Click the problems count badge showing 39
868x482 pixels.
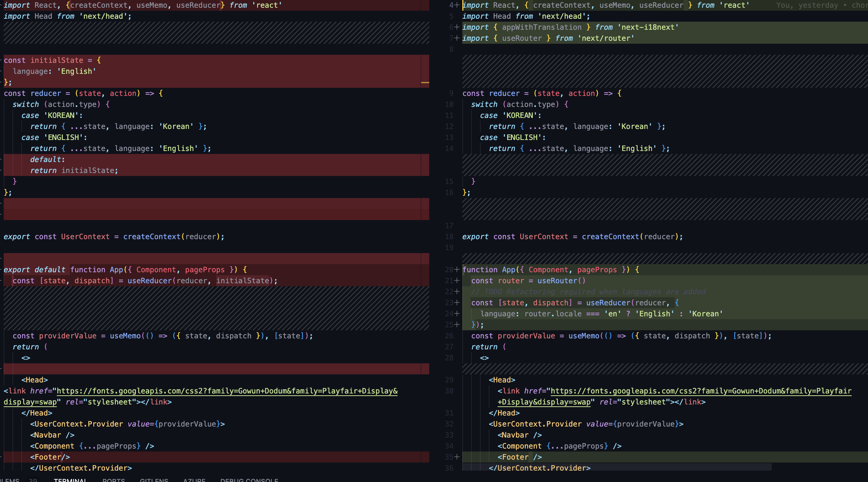tap(33, 480)
